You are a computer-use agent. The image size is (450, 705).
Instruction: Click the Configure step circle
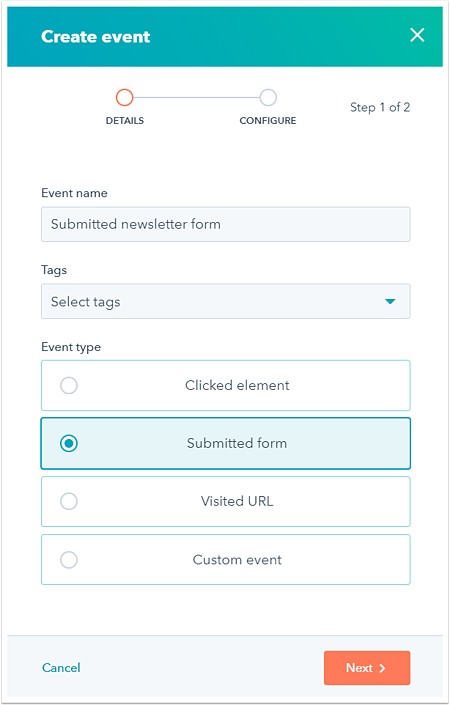[x=268, y=97]
